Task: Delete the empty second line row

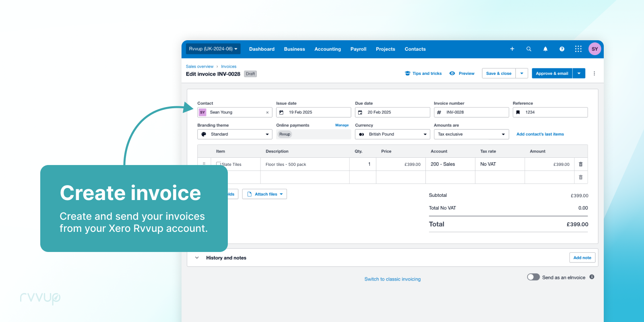Action: (x=580, y=177)
